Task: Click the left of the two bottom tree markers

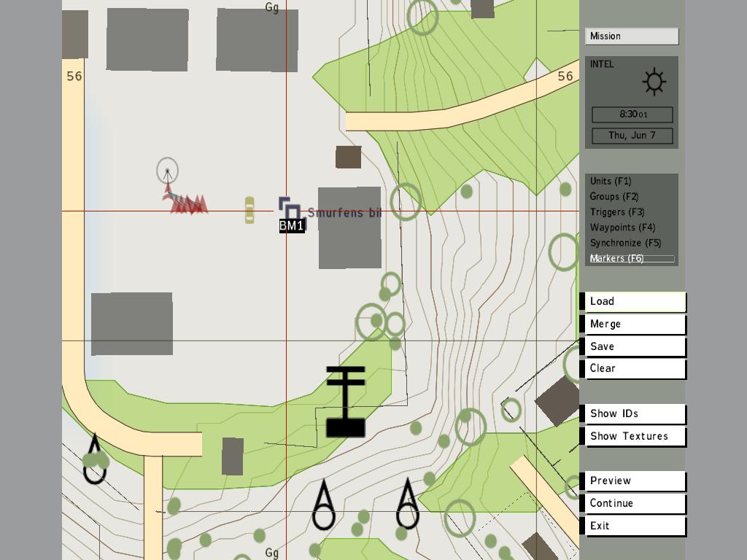Action: click(x=324, y=505)
